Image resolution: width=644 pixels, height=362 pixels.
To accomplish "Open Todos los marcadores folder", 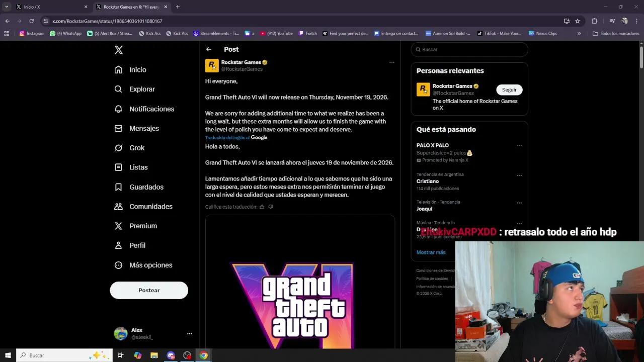I will pyautogui.click(x=616, y=34).
